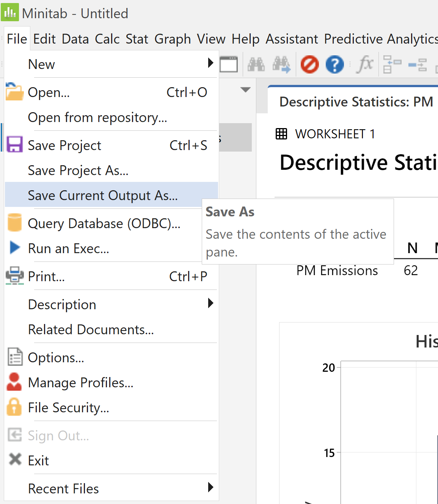Open the Data menu

(x=75, y=39)
